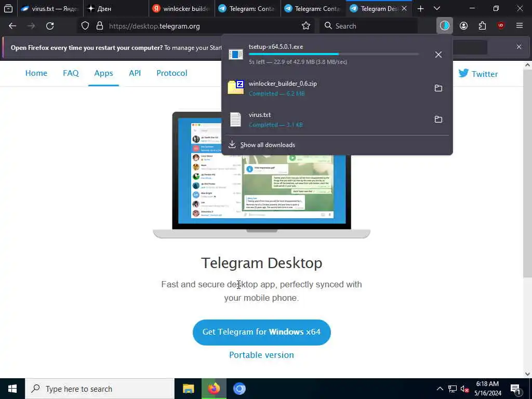Click the Firefox taskbar icon

214,389
